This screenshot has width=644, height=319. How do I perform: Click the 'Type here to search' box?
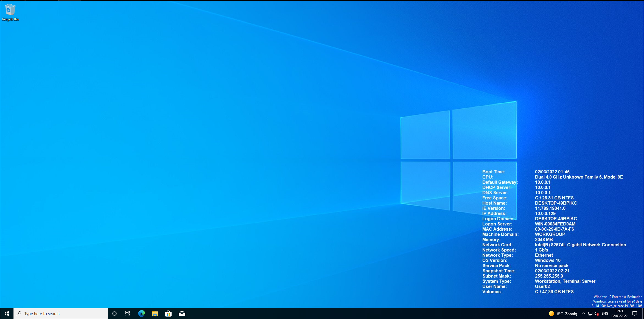[61, 314]
